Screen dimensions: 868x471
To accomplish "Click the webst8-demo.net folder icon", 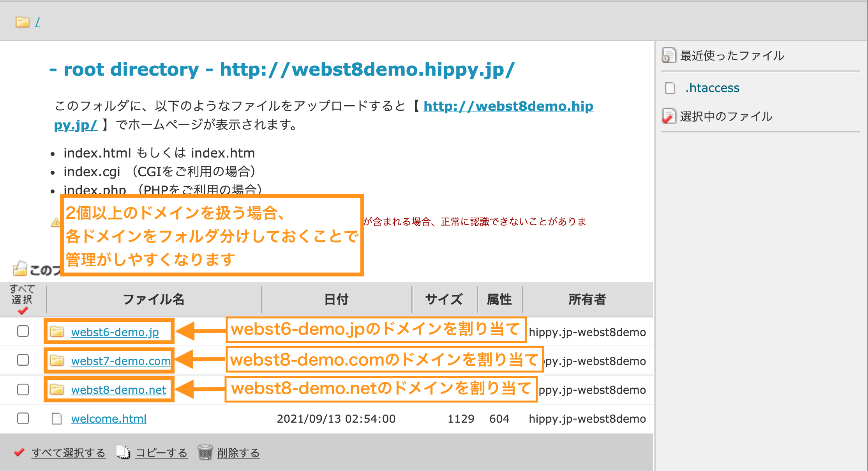I will click(x=57, y=390).
